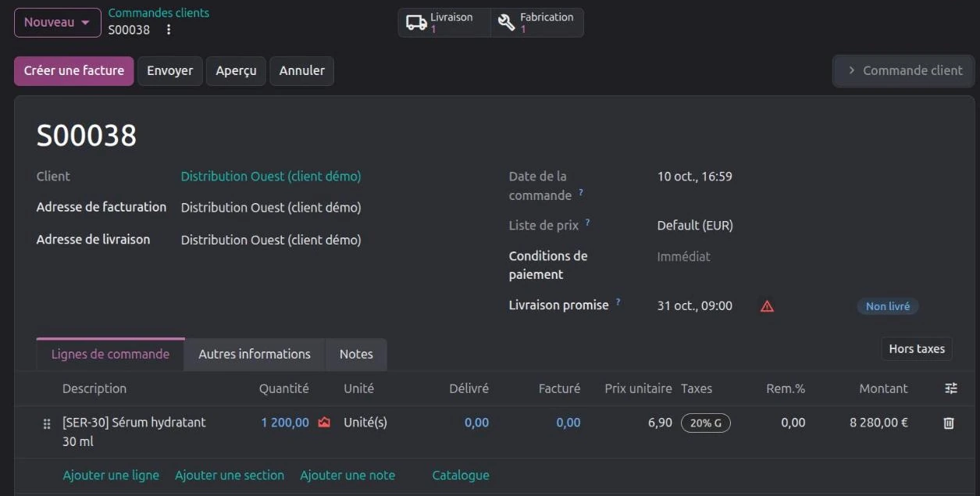Click Ajouter une ligne
This screenshot has width=980, height=496.
click(111, 475)
